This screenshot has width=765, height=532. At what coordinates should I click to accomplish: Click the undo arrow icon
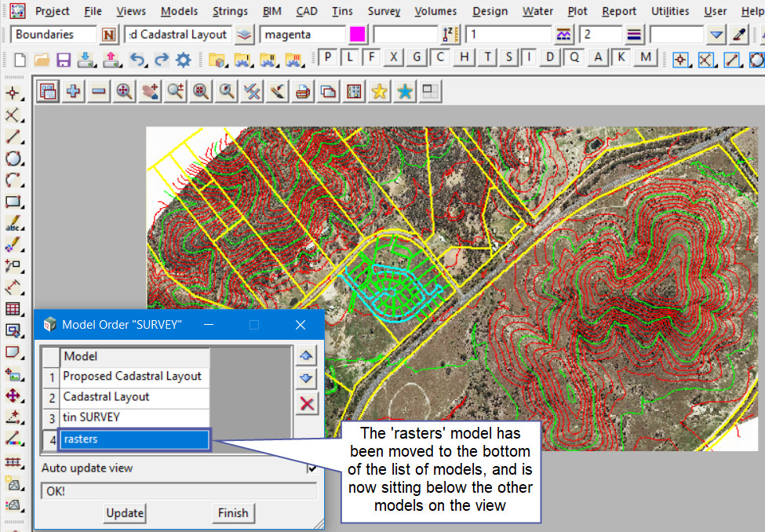tap(137, 60)
